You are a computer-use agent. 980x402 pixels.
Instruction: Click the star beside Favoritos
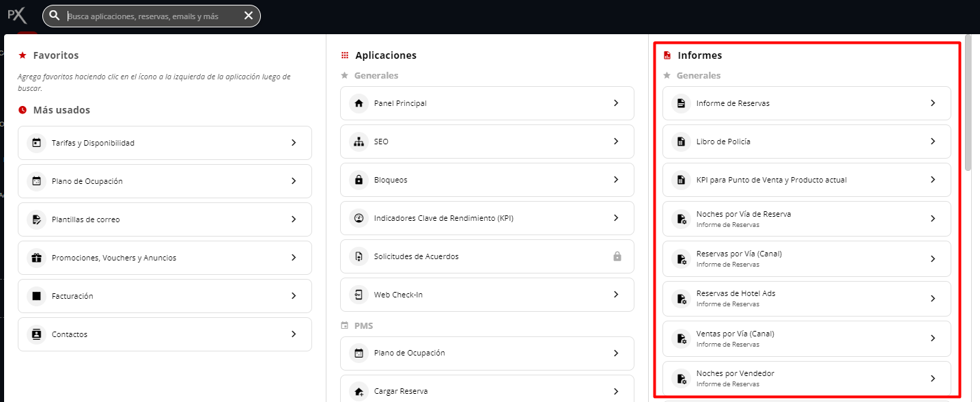tap(21, 55)
